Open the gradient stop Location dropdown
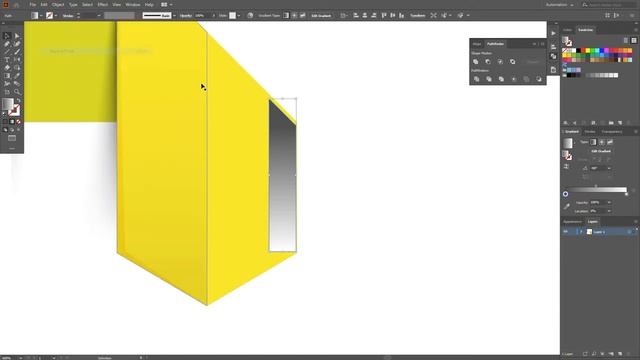 pos(609,211)
